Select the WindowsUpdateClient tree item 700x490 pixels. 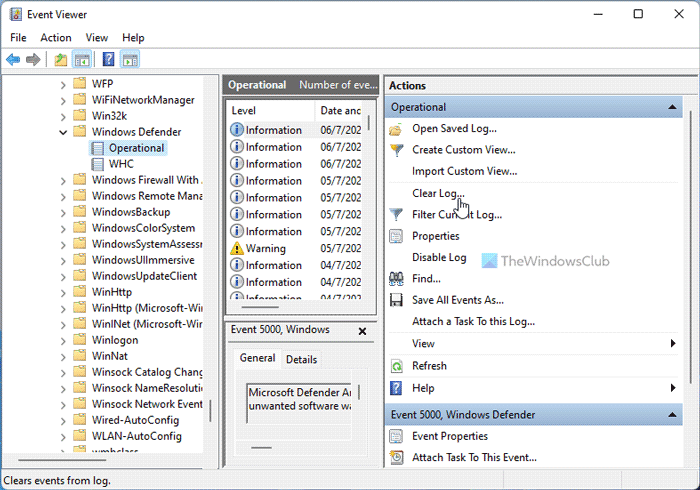(144, 276)
